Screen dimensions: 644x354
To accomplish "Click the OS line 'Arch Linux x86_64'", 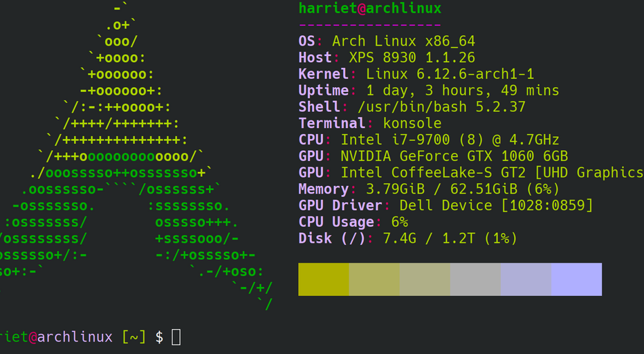I will (404, 41).
